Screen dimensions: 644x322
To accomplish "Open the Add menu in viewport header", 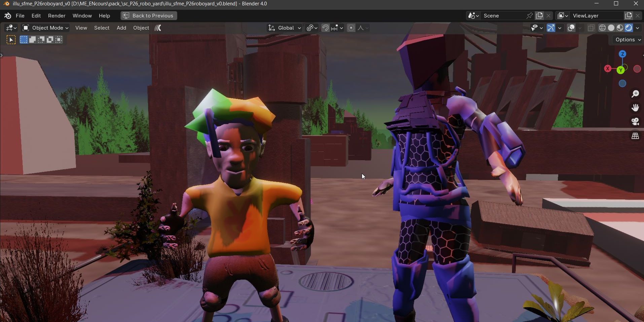I will click(121, 28).
